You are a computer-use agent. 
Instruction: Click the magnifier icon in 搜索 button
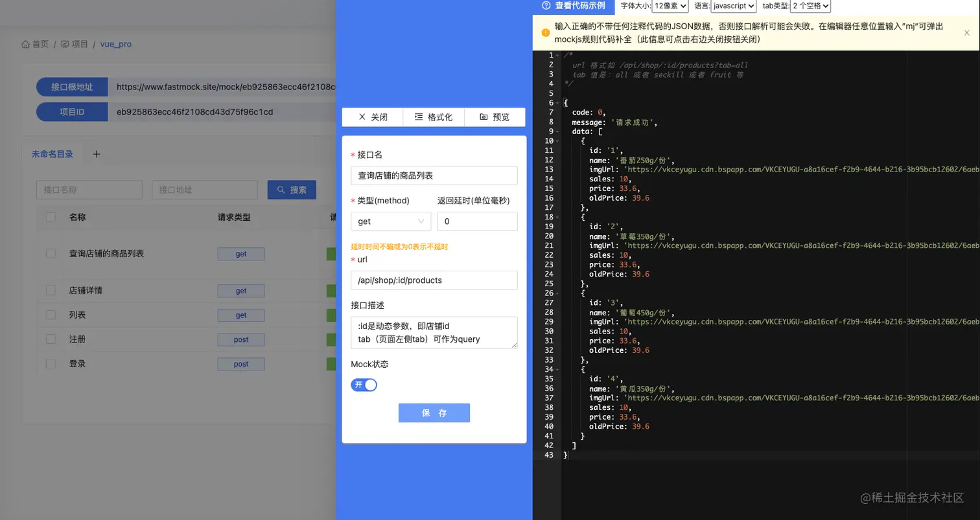pos(281,190)
